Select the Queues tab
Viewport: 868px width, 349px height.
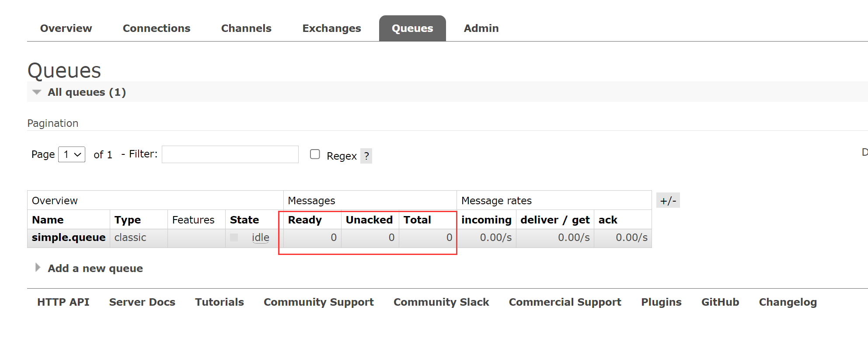pyautogui.click(x=412, y=28)
